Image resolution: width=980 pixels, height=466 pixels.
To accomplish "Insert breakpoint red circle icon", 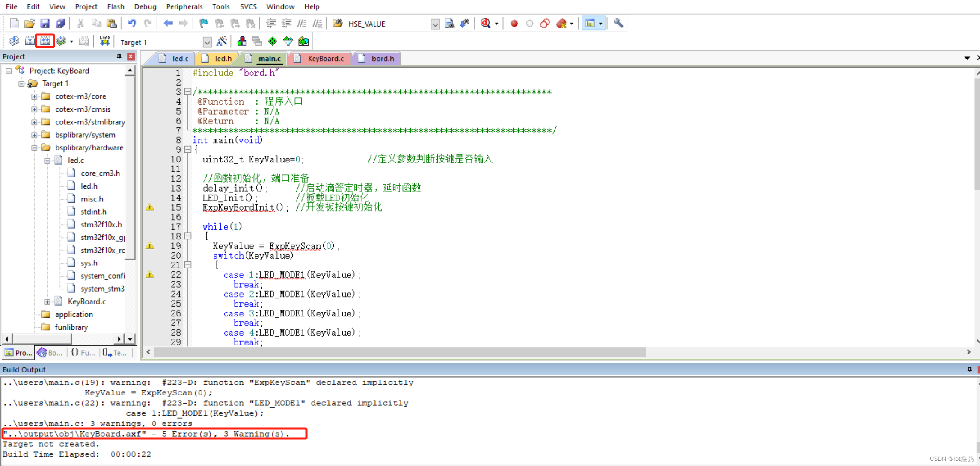I will point(514,24).
